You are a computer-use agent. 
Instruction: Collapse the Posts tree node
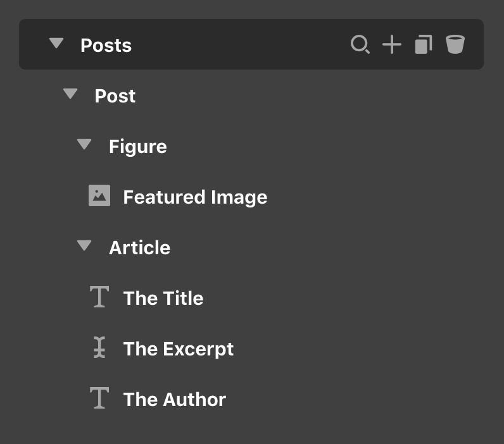[56, 43]
